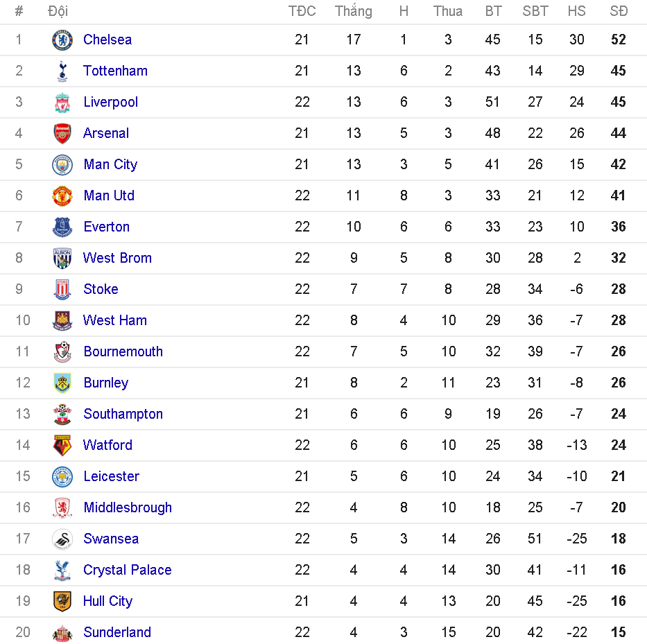This screenshot has width=647, height=644.
Task: Click the Liverpool club crest icon
Action: point(62,103)
